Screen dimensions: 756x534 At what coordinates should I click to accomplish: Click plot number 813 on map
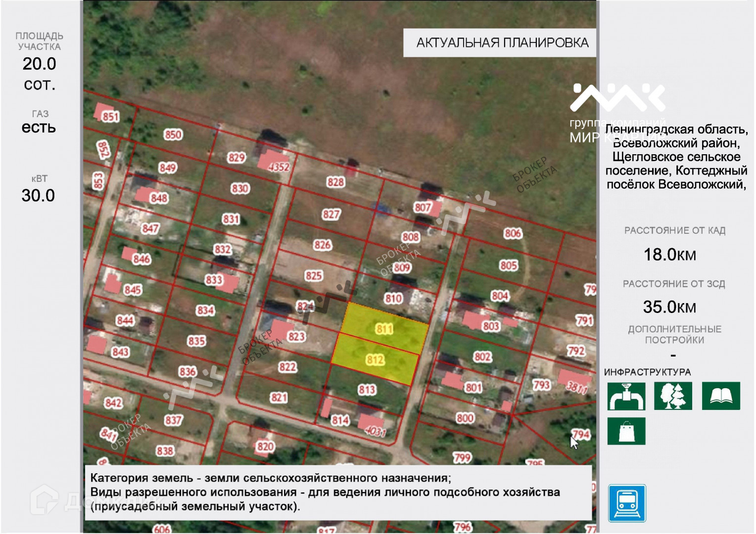click(367, 390)
